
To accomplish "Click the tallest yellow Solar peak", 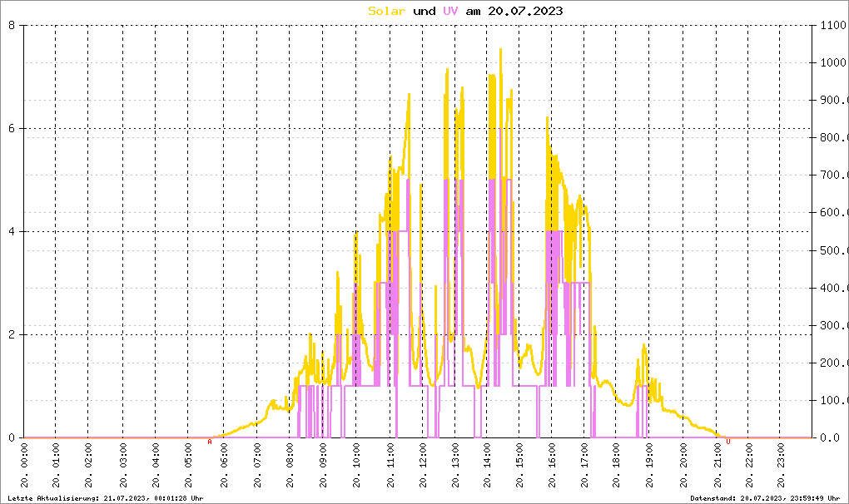I will click(500, 50).
